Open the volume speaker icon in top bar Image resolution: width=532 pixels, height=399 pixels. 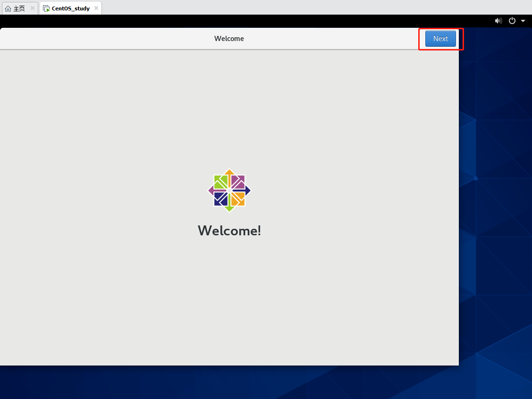(498, 21)
